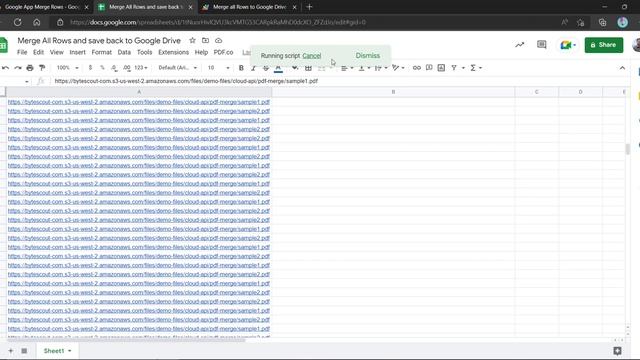Switch to Merge all Rows to Google Drive tab

point(249,7)
